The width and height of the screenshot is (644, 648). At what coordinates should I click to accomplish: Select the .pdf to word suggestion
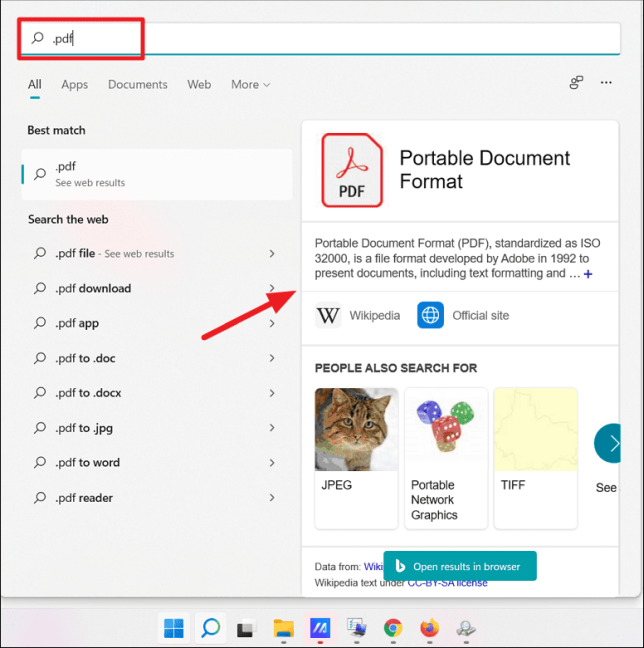coord(155,463)
